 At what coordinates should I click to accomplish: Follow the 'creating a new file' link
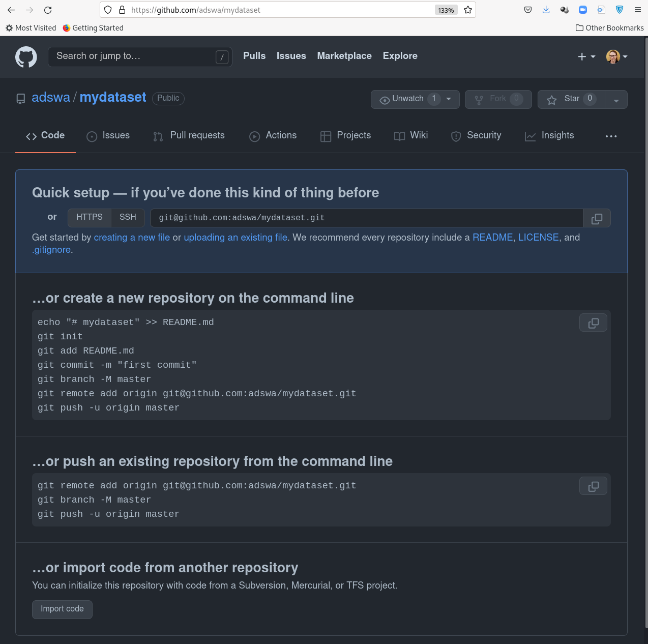coord(132,238)
